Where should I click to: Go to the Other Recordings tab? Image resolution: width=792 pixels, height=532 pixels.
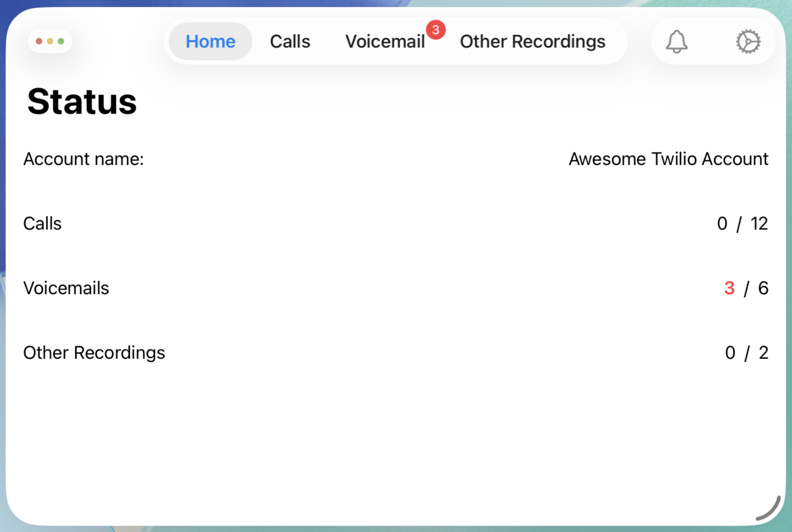click(533, 41)
